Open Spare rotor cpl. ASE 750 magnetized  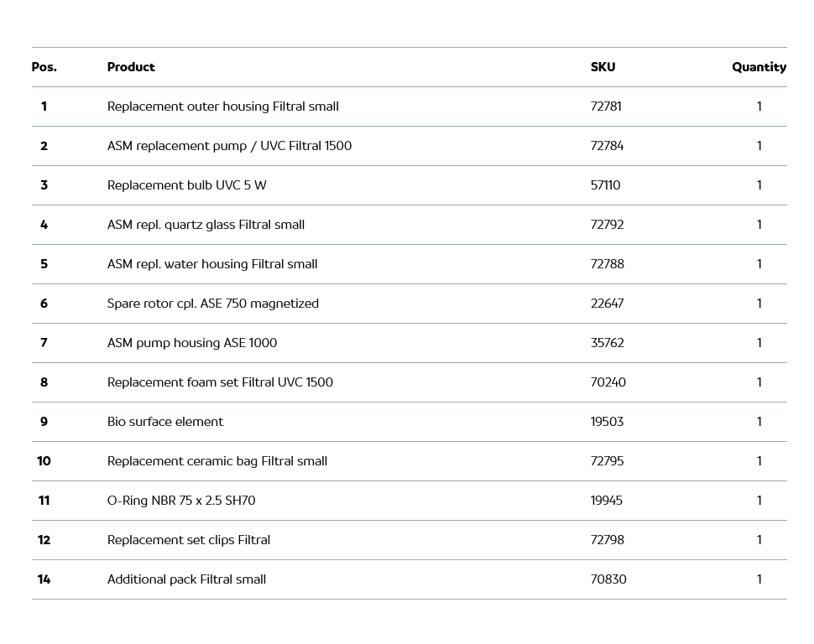(x=212, y=304)
